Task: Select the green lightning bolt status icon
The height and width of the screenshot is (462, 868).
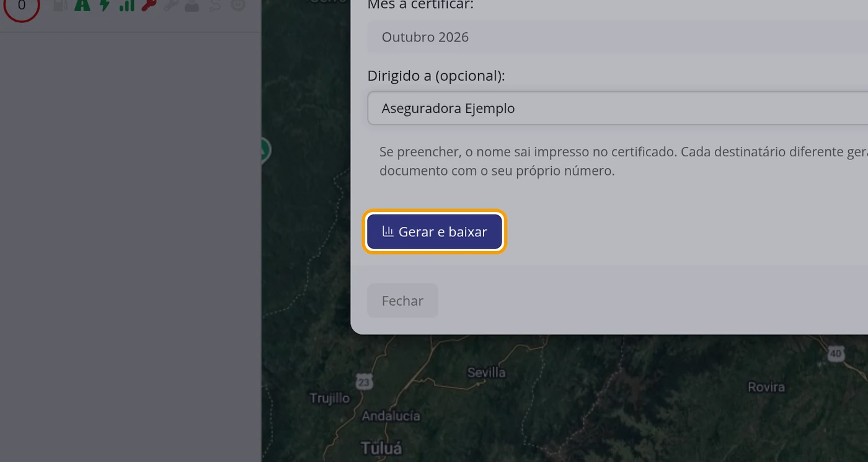Action: (x=104, y=5)
